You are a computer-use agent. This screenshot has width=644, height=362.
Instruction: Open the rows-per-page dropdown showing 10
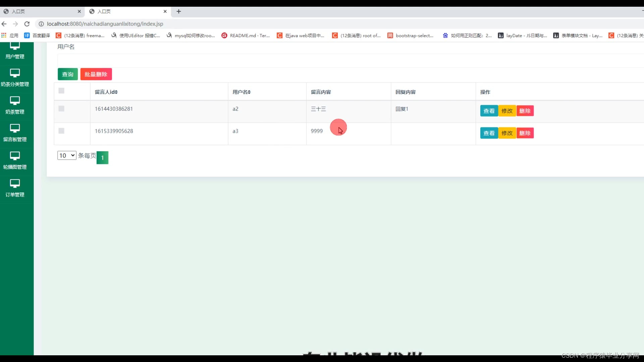click(67, 156)
